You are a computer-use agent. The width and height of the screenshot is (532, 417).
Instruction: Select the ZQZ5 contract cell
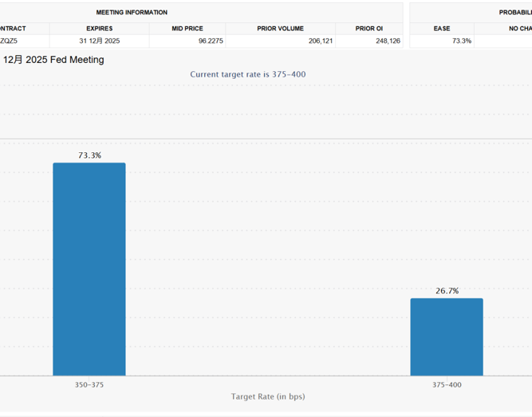click(x=8, y=41)
